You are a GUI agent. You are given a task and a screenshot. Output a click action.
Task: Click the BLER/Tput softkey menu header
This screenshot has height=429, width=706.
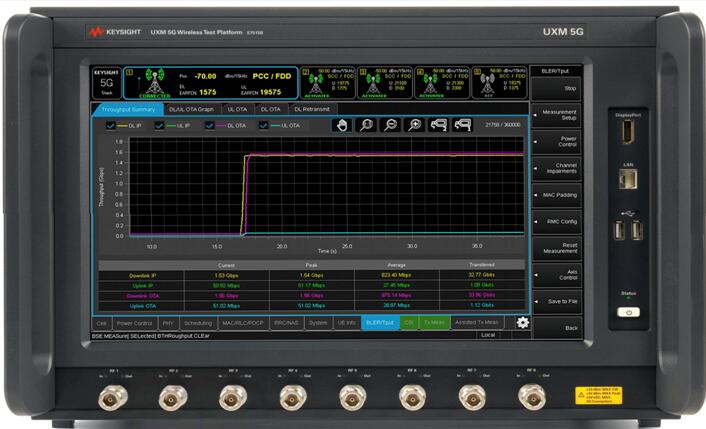point(556,71)
